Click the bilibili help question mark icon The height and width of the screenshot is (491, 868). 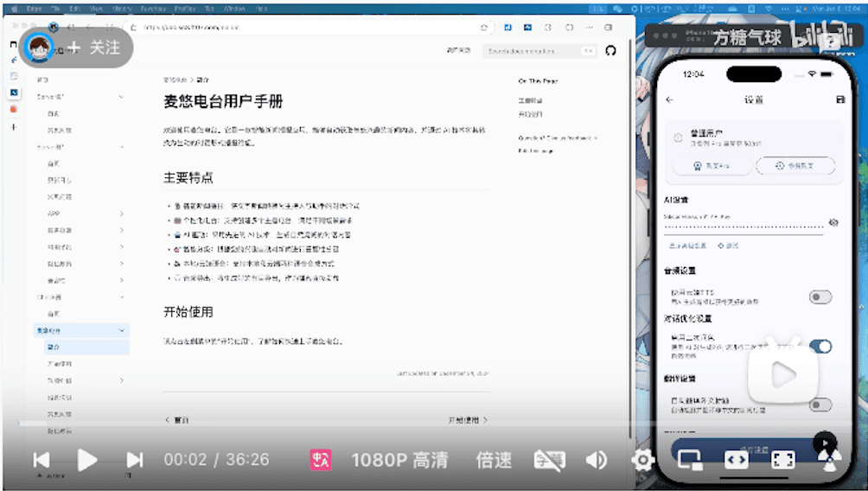(830, 41)
